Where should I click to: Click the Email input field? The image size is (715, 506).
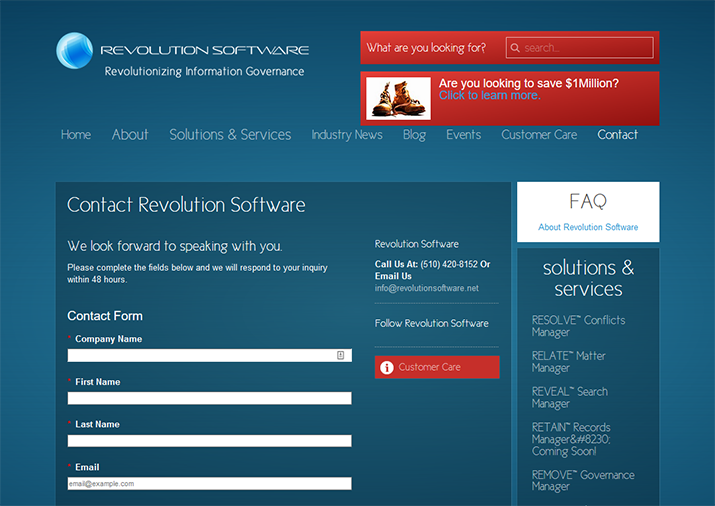[x=210, y=484]
